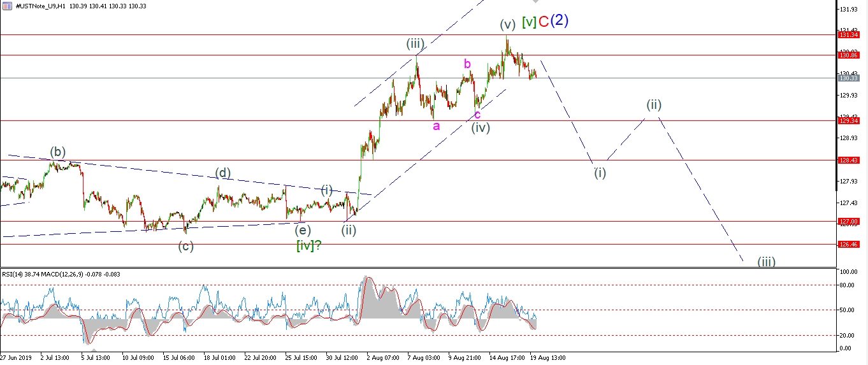Click the 20.00 RSI scale label

coord(848,336)
